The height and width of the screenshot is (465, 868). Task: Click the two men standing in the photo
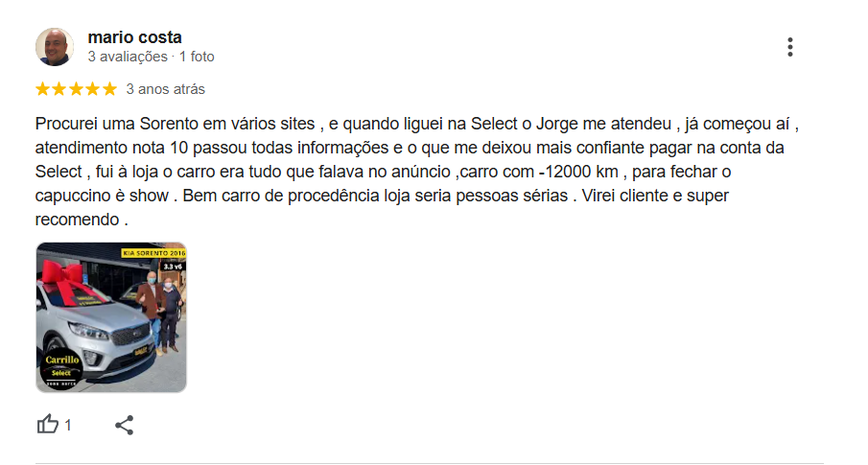(x=159, y=311)
